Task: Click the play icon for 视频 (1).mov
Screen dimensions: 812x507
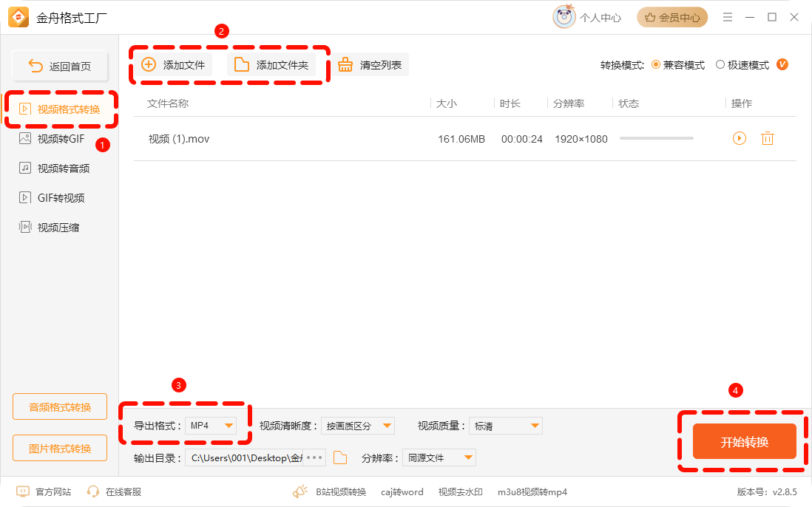Action: point(739,138)
